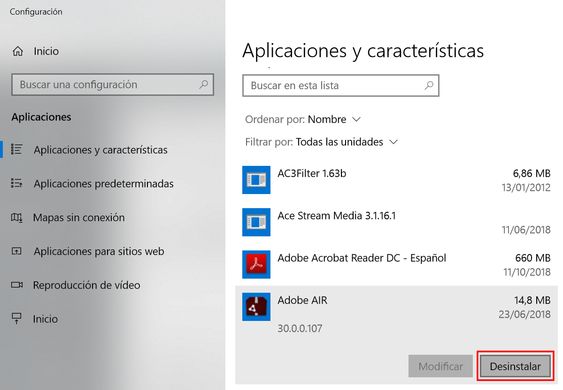Click the startup Inicio icon at the bottom of the sidebar
This screenshot has height=390, width=563.
tap(17, 319)
